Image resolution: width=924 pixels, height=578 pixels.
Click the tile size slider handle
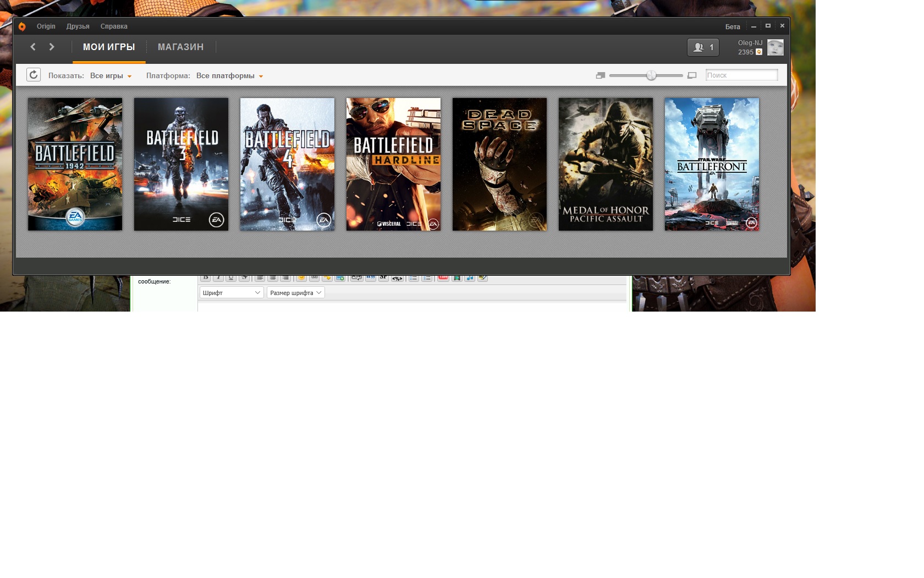coord(651,75)
